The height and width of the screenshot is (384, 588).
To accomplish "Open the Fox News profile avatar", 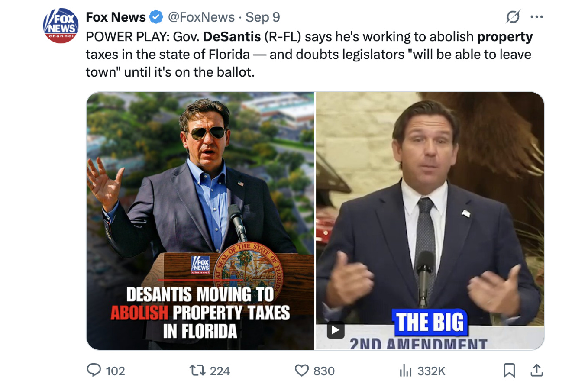I will 61,26.
